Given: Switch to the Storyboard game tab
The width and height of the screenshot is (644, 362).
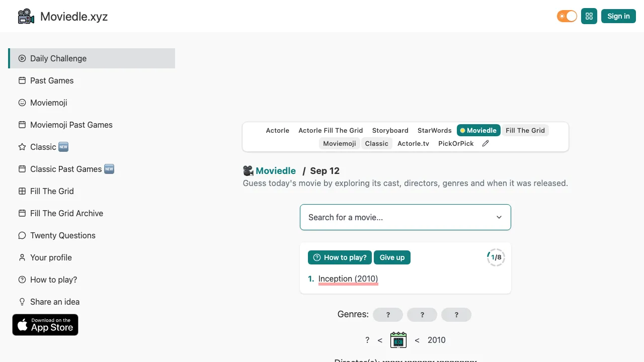Looking at the screenshot, I should (x=390, y=130).
